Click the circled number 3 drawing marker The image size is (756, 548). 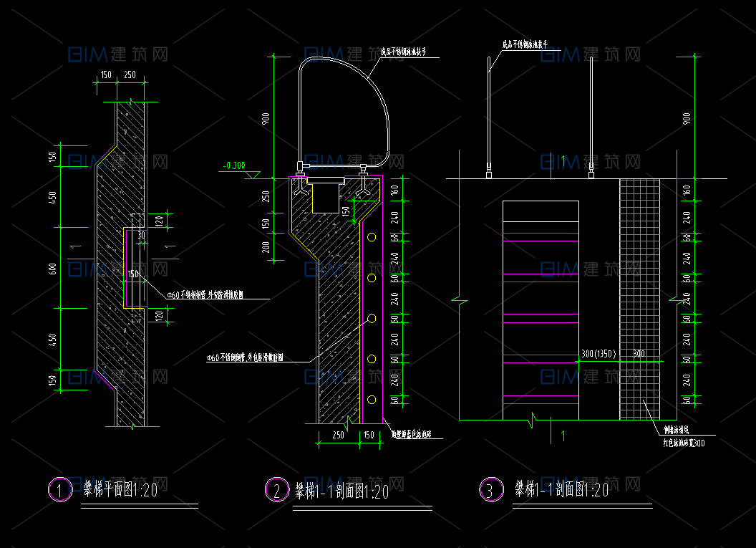490,491
